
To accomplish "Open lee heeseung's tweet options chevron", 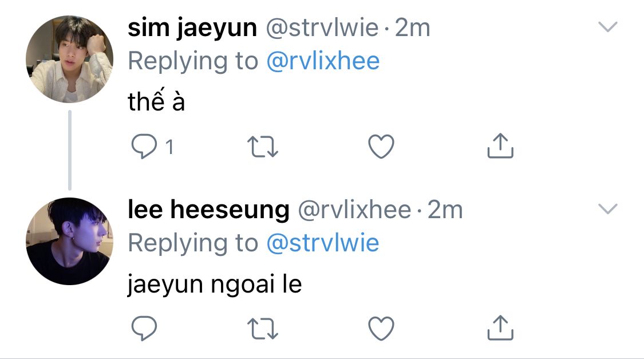I will tap(608, 209).
